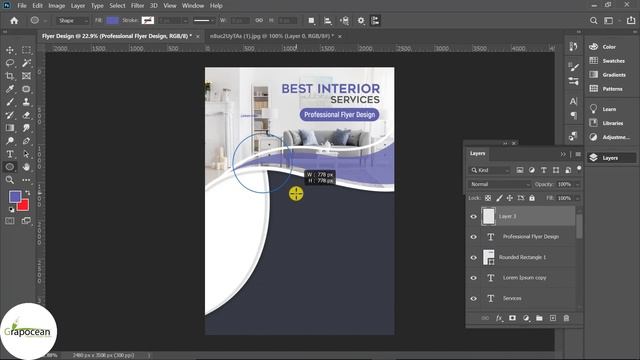The height and width of the screenshot is (360, 640).
Task: Hide Services layer eye
Action: coord(473,298)
